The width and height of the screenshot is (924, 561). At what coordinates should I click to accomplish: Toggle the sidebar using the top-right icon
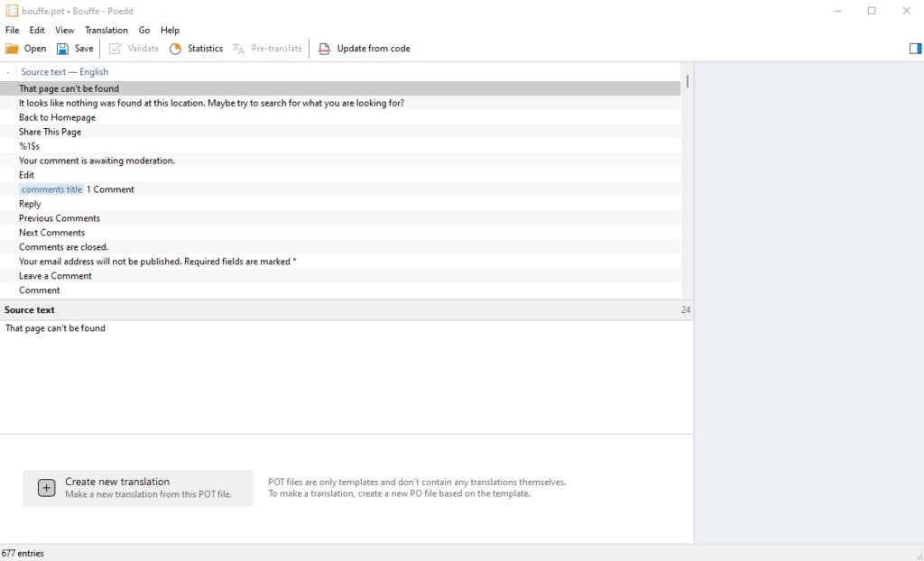coord(915,49)
